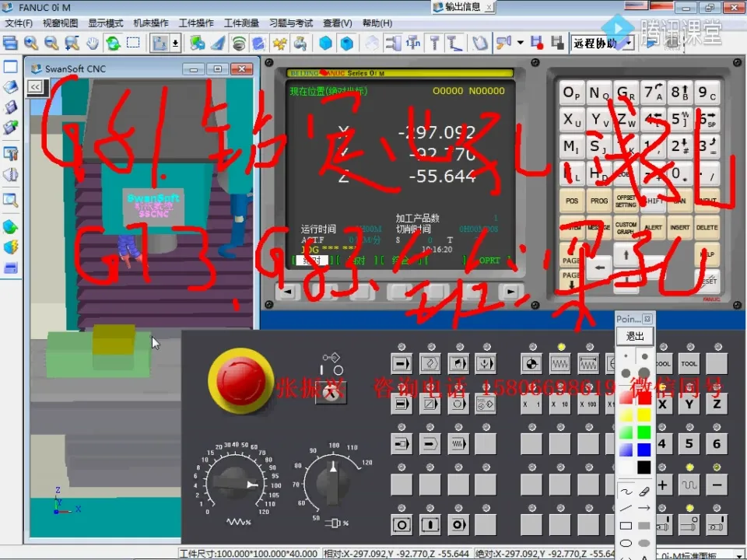Viewport: 747px width, 560px height.
Task: Pick the bright green color swatch
Action: point(644,432)
